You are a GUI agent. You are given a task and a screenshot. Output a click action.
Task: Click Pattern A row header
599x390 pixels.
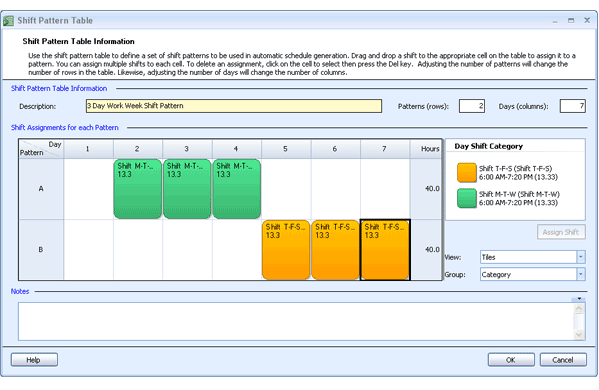(x=41, y=189)
